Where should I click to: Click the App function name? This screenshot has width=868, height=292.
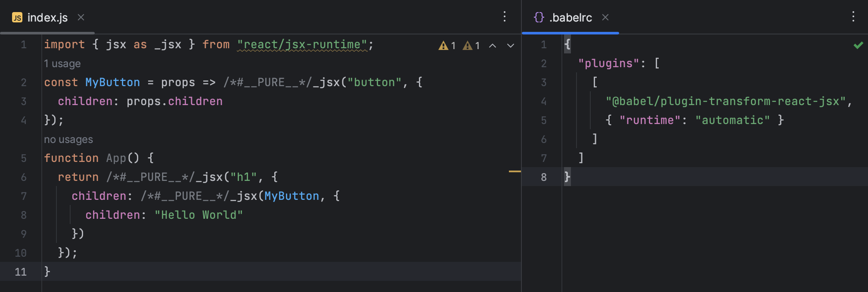(x=116, y=158)
